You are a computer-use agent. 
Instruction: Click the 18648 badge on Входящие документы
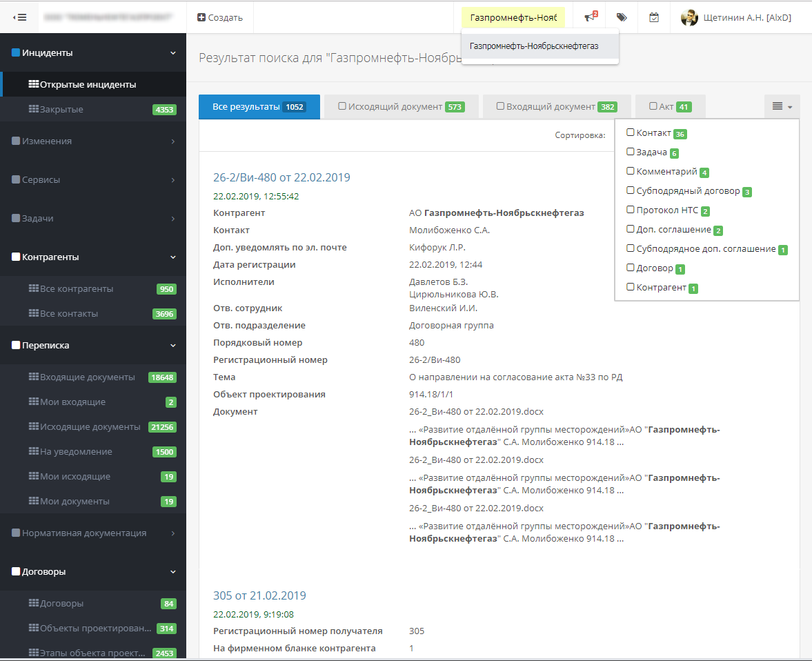162,377
